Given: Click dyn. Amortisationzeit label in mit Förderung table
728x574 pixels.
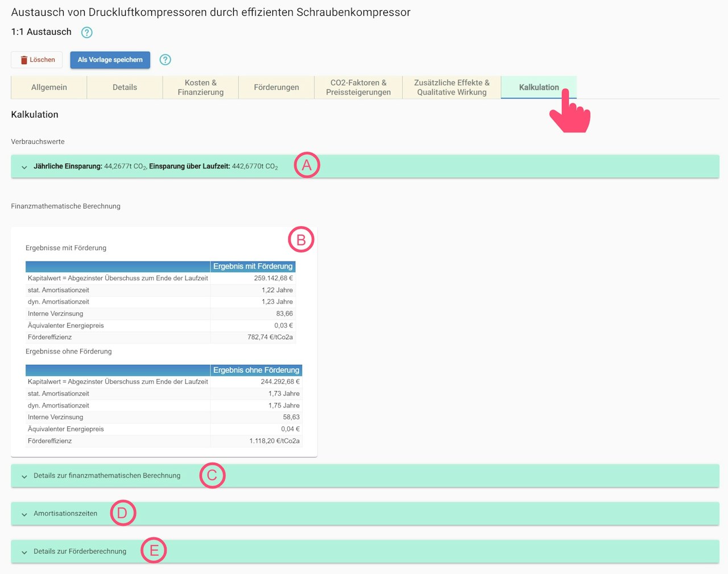Looking at the screenshot, I should click(59, 302).
